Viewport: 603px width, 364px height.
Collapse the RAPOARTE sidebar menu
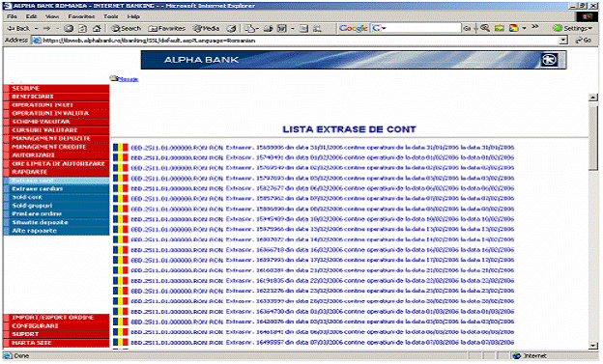point(56,172)
